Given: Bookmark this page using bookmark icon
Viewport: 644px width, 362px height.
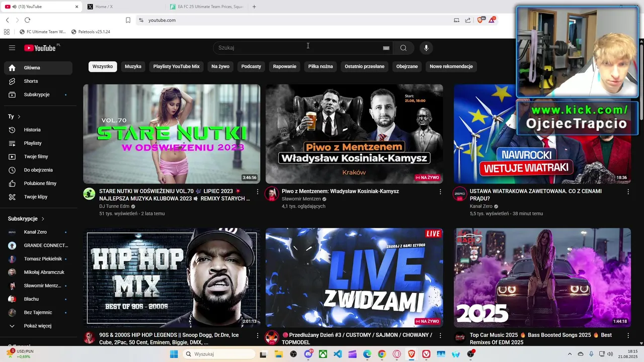Looking at the screenshot, I should [128, 20].
